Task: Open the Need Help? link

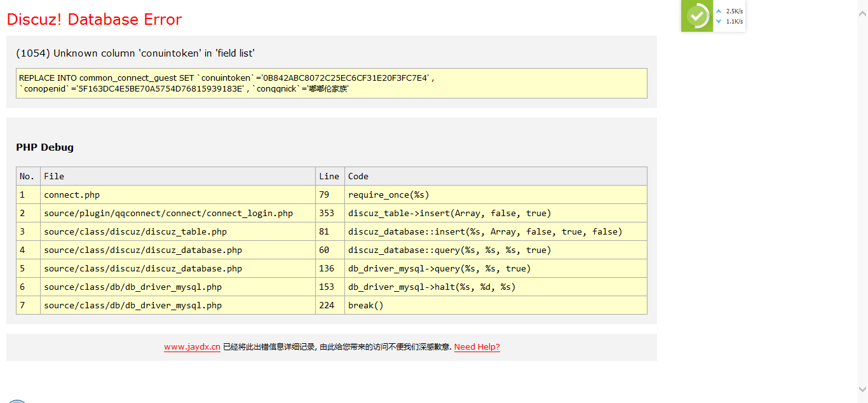Action: (x=477, y=347)
